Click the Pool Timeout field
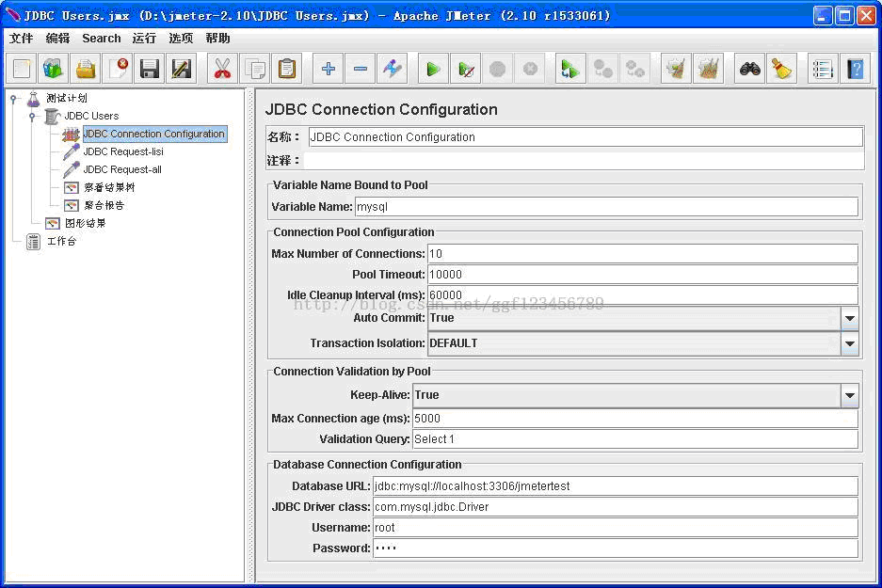Screen dimensions: 882x588 pyautogui.click(x=642, y=275)
